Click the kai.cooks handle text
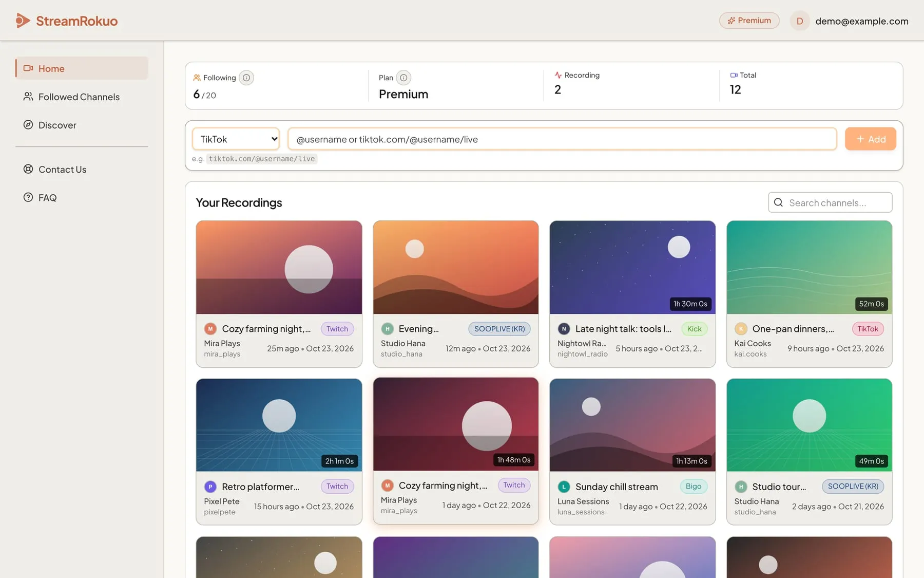Viewport: 924px width, 578px height. (750, 354)
